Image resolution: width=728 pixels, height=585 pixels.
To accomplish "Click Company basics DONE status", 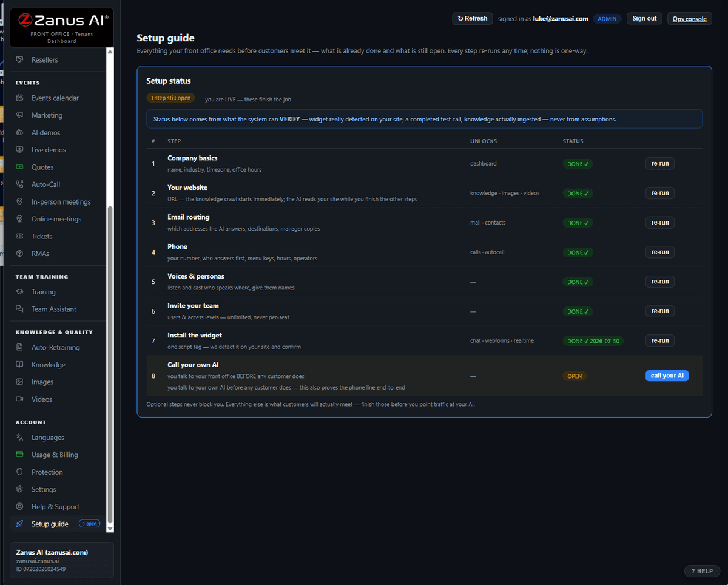I will pyautogui.click(x=578, y=164).
